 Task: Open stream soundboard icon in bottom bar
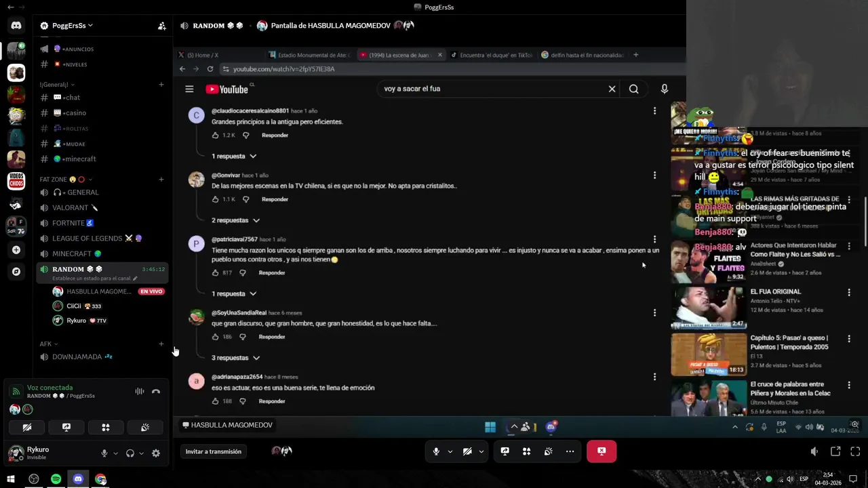coord(548,451)
